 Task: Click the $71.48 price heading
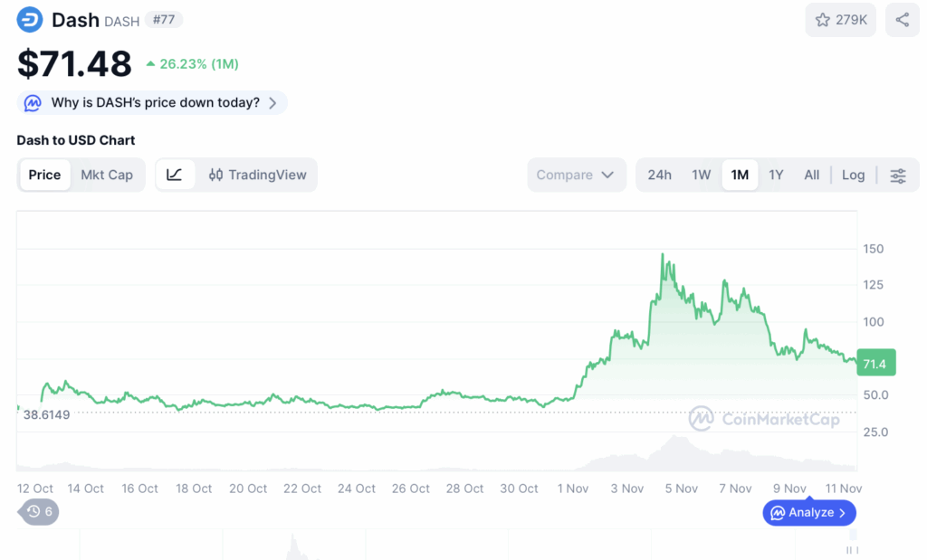pyautogui.click(x=74, y=63)
